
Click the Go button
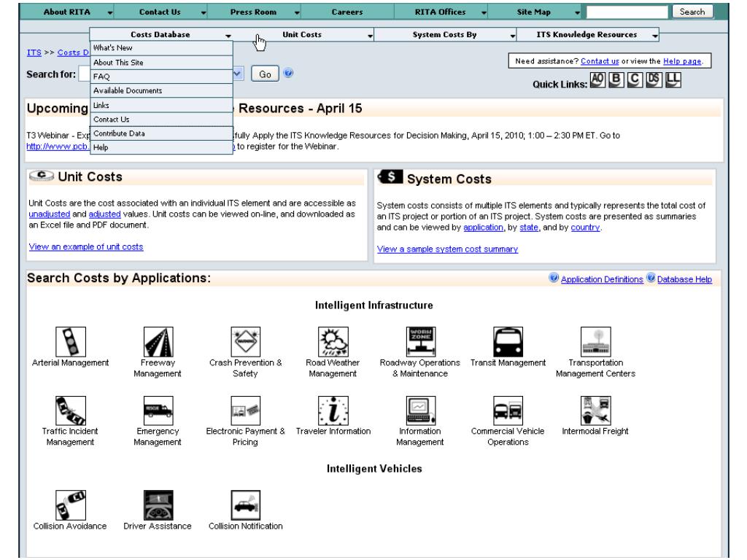tap(265, 74)
